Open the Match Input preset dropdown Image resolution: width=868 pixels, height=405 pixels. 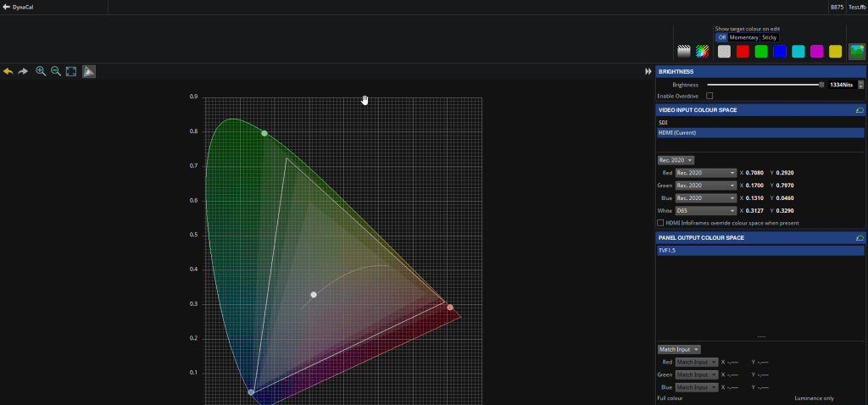pos(679,350)
